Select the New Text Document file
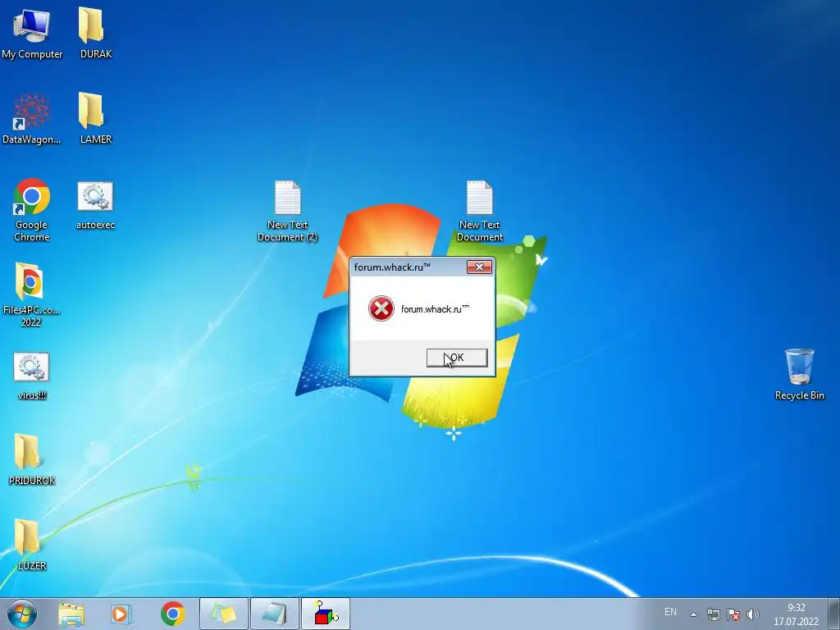This screenshot has width=840, height=630. (479, 211)
